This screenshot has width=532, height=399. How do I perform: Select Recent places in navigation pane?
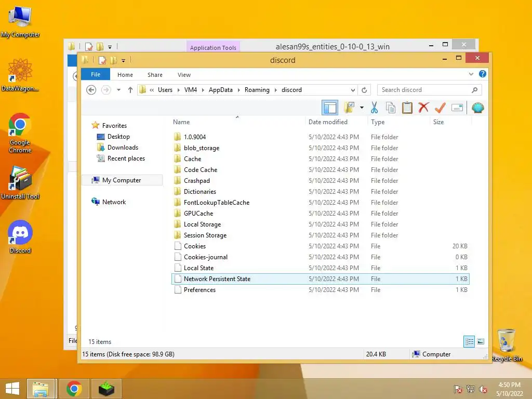[126, 158]
